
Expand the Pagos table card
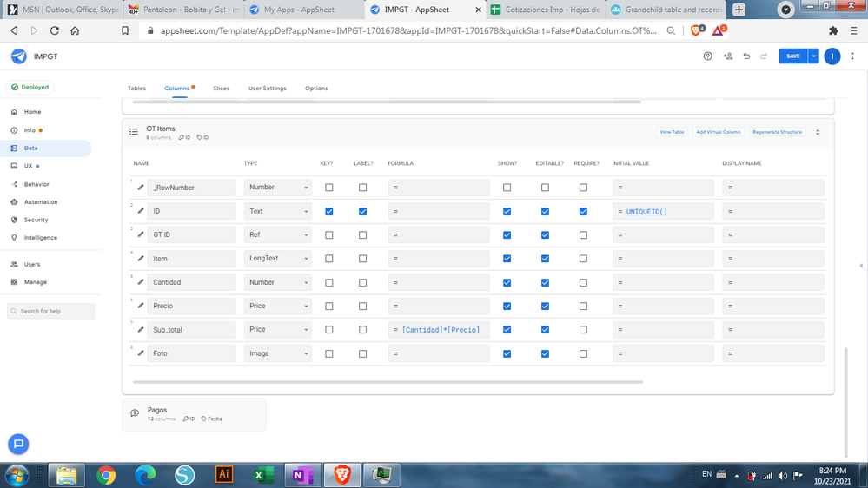[194, 414]
